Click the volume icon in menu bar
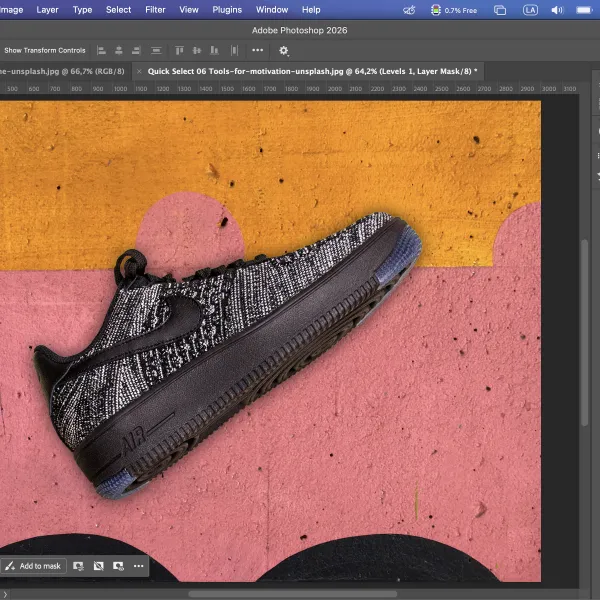 tap(557, 10)
